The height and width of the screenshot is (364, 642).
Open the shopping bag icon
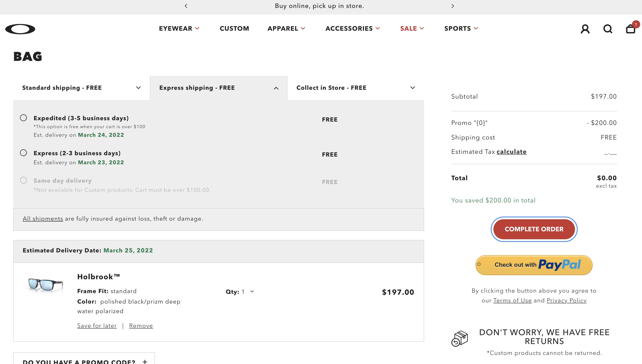coord(630,29)
